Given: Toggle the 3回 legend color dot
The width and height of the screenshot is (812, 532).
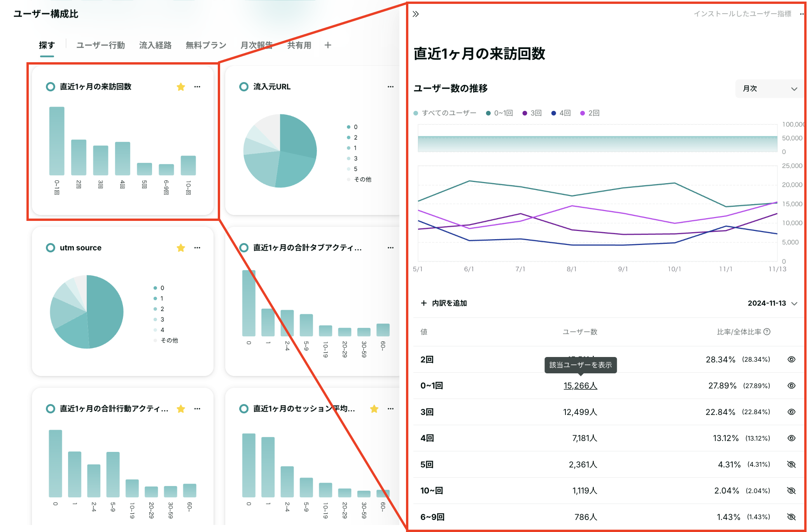Looking at the screenshot, I should click(525, 113).
